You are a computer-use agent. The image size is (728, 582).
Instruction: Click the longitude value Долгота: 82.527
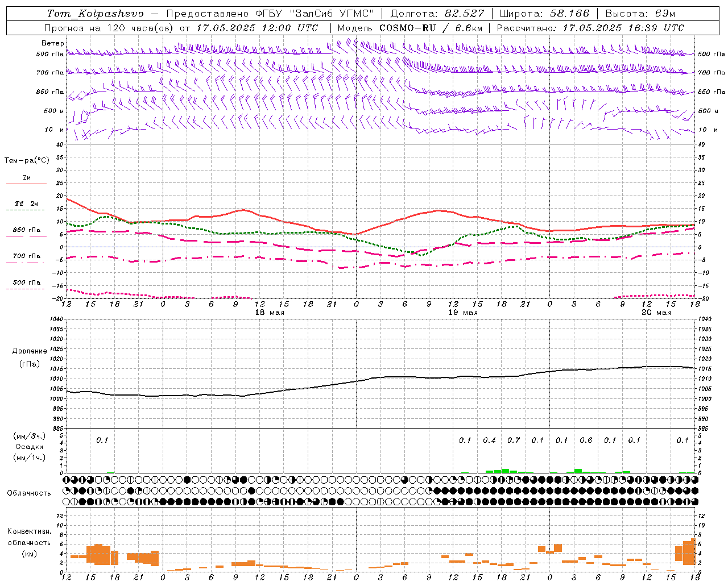(437, 14)
